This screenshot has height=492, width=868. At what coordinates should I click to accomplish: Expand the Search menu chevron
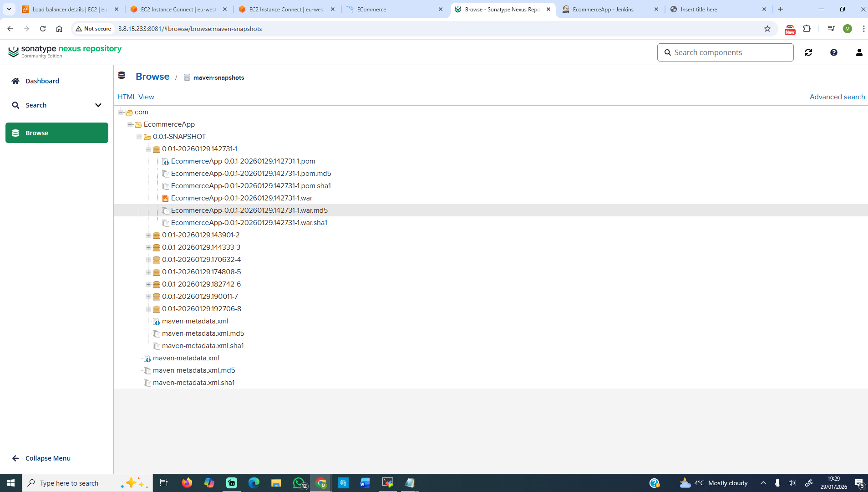tap(98, 105)
